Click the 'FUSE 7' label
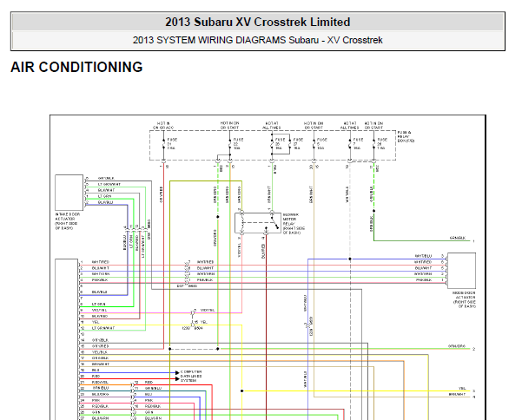The width and height of the screenshot is (522, 420). click(x=358, y=144)
